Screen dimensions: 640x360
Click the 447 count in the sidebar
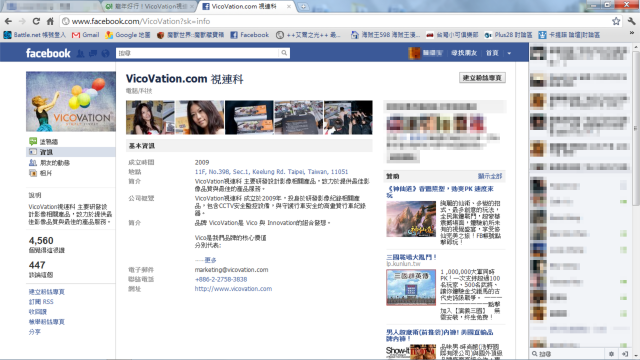click(x=37, y=265)
